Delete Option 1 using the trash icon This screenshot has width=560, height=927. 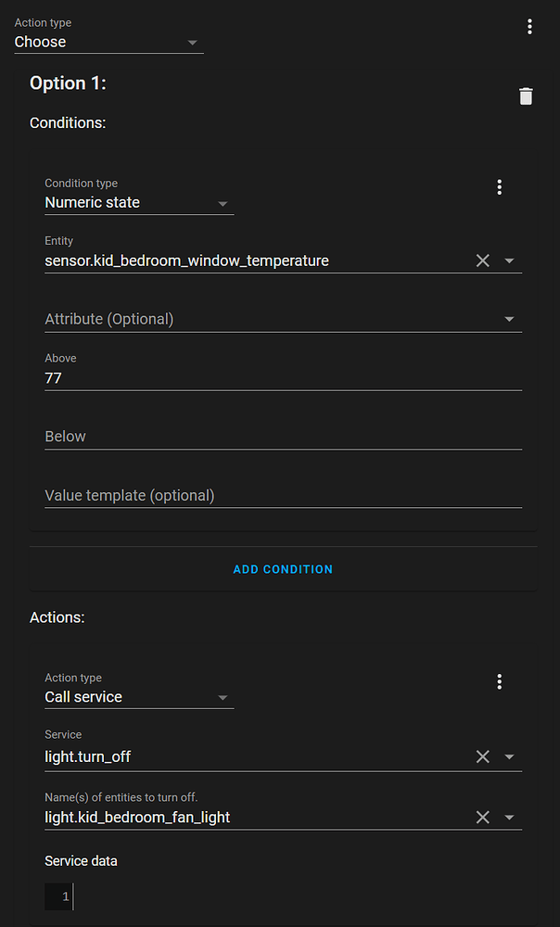[526, 96]
